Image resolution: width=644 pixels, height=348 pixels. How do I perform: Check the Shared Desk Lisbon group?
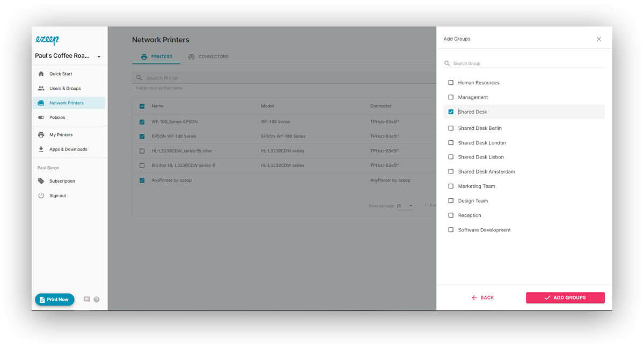451,157
